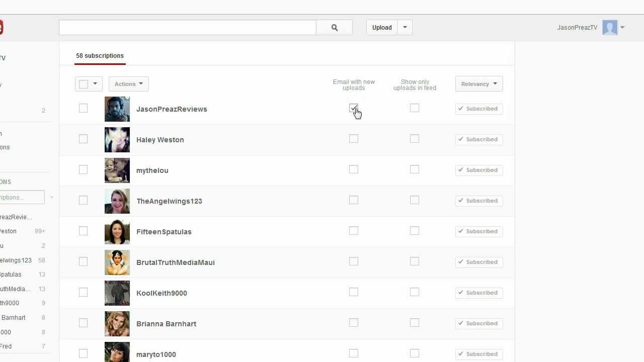The height and width of the screenshot is (362, 644).
Task: Click Subscribed button for BrutalTruthMediaMaui
Action: [x=479, y=262]
